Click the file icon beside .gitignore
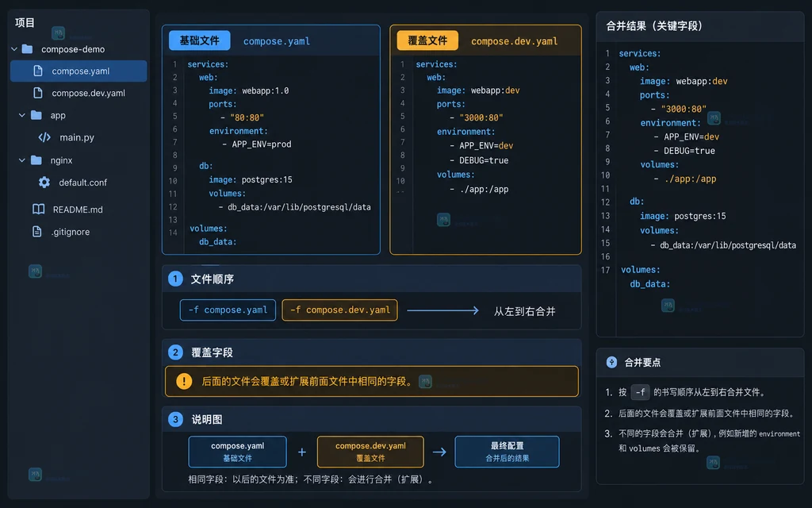This screenshot has width=812, height=508. click(37, 232)
